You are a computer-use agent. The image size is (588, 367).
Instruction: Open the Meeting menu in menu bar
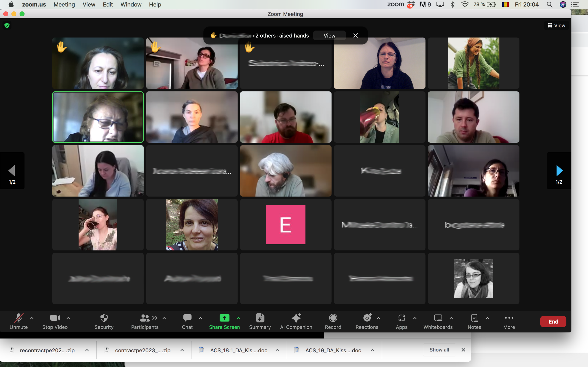tap(64, 4)
